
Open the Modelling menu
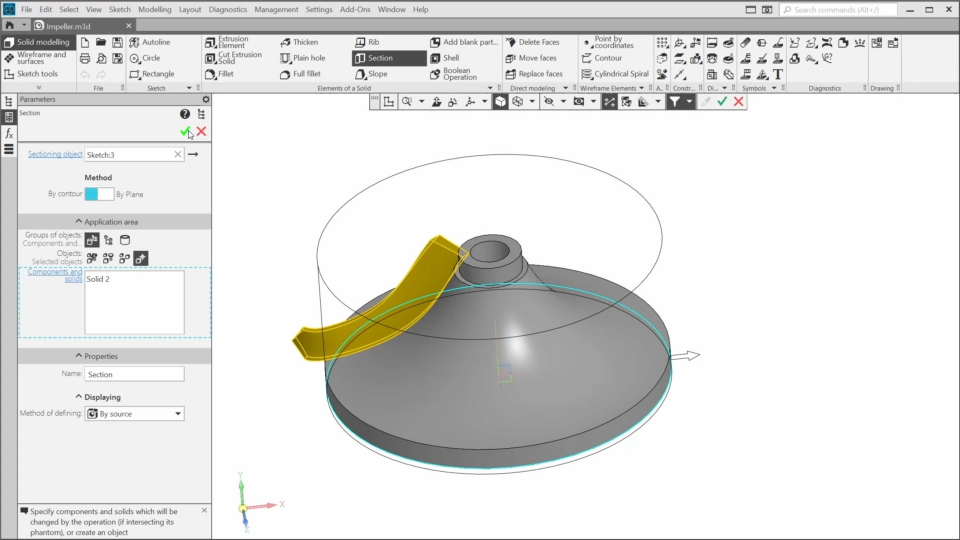tap(154, 9)
